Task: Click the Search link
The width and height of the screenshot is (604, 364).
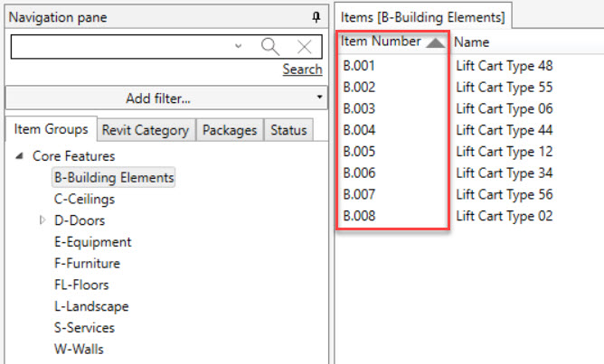Action: coord(302,70)
